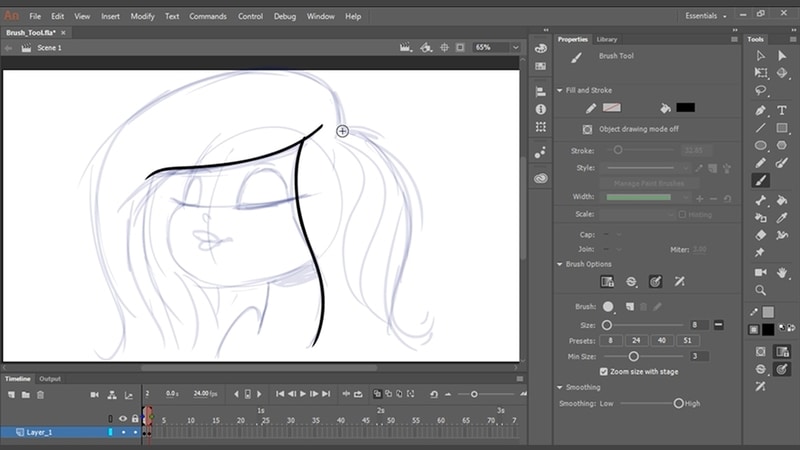Click the Free Transform tool
Viewport: 800px width, 450px height.
coord(761,73)
